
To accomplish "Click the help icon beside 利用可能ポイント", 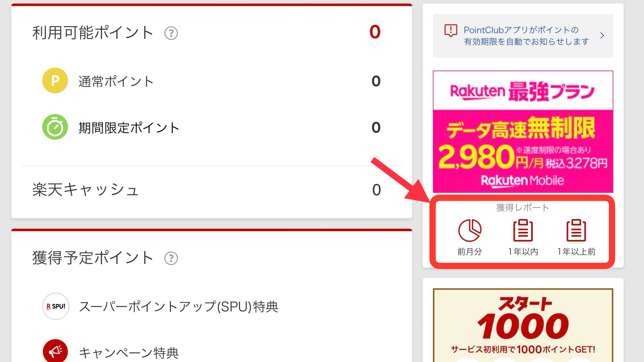I will 171,33.
